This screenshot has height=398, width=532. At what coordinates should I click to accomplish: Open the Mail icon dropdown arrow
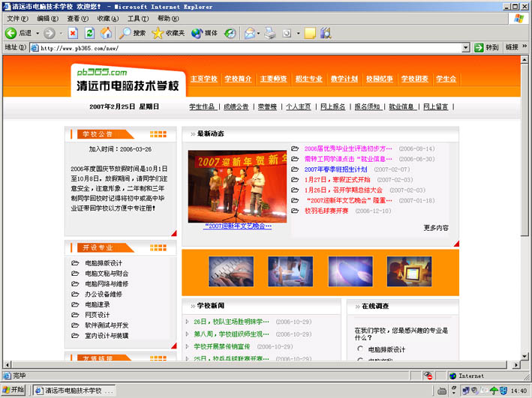[259, 33]
